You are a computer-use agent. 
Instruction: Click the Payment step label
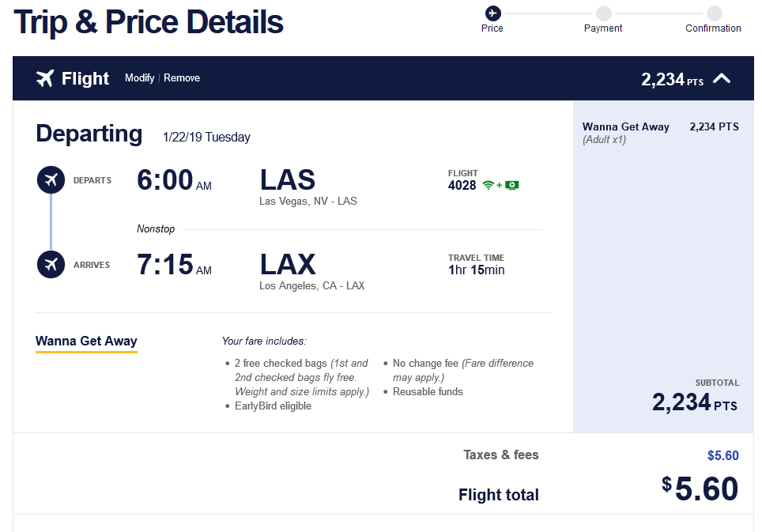point(603,28)
